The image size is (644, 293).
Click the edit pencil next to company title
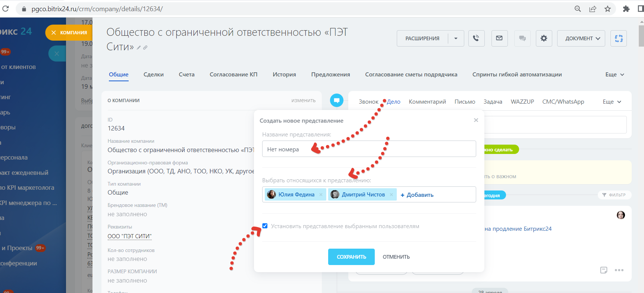click(139, 48)
